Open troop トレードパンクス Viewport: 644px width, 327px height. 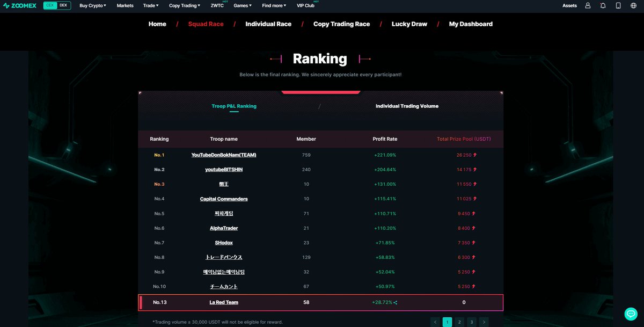pos(224,257)
